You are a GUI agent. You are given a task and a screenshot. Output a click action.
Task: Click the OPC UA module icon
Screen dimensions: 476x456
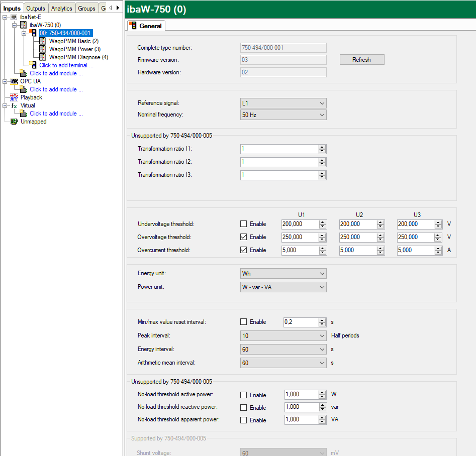pyautogui.click(x=14, y=81)
